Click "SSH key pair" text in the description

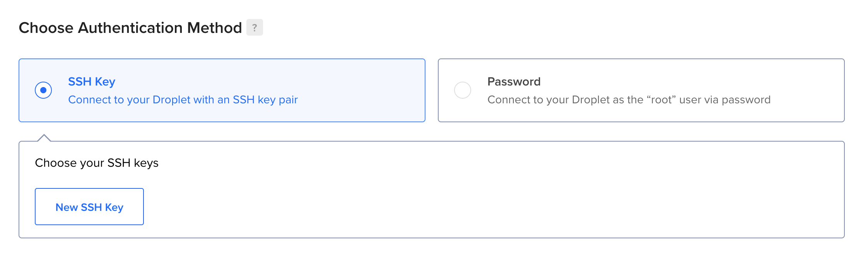pos(265,100)
